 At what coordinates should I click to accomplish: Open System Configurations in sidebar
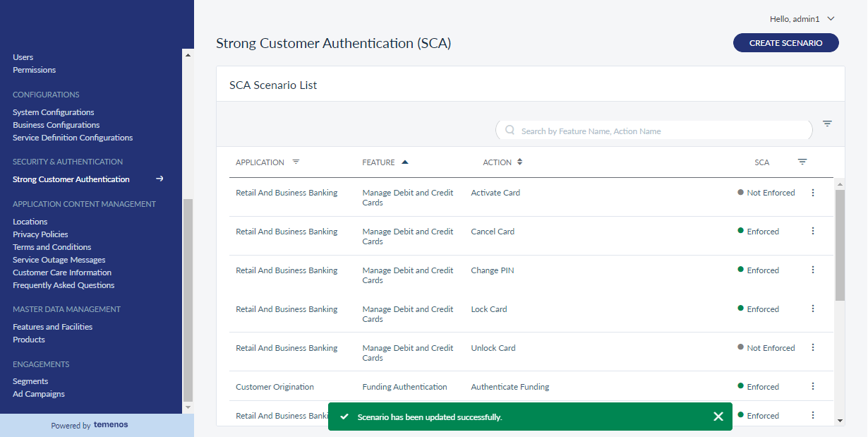[x=54, y=112]
